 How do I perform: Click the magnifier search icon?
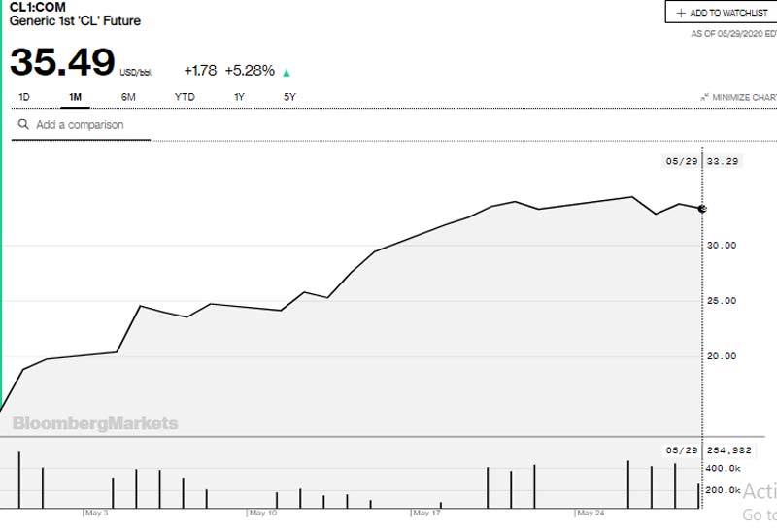pyautogui.click(x=21, y=125)
